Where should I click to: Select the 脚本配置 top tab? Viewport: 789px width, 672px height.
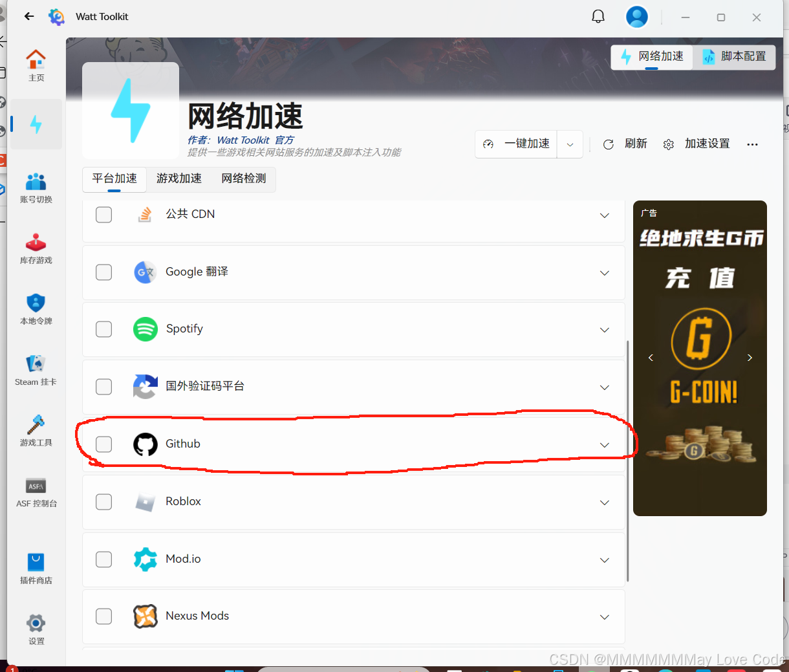[735, 57]
